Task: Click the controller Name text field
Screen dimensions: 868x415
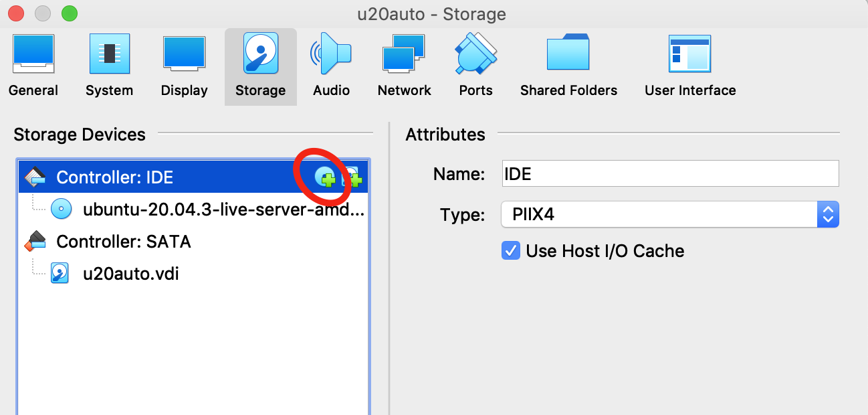Action: (x=669, y=173)
